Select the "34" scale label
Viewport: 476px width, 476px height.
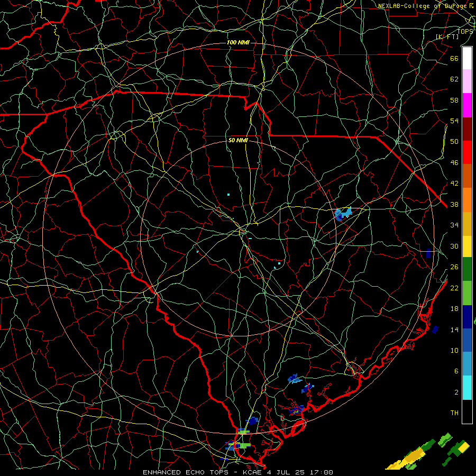pos(454,225)
